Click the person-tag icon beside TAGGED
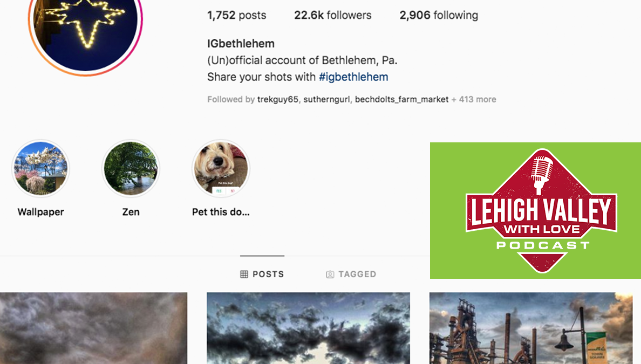The height and width of the screenshot is (364, 641). coord(330,274)
